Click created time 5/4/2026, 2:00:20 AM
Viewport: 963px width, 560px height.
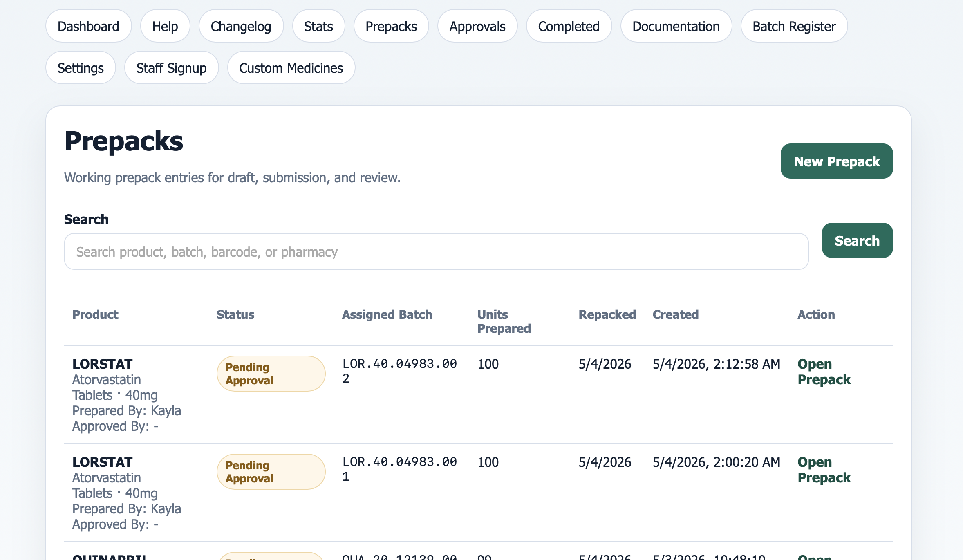coord(716,462)
